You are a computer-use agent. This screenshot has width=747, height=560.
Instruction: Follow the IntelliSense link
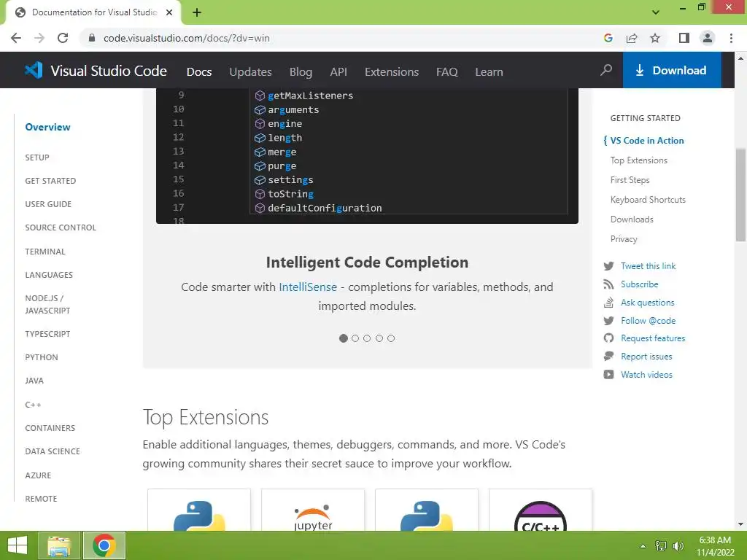point(308,287)
